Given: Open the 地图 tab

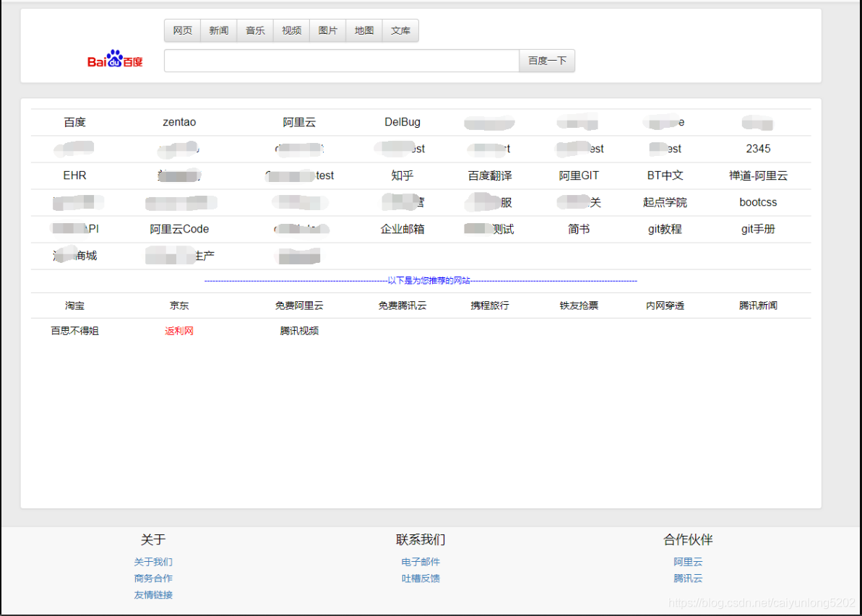Looking at the screenshot, I should 364,31.
